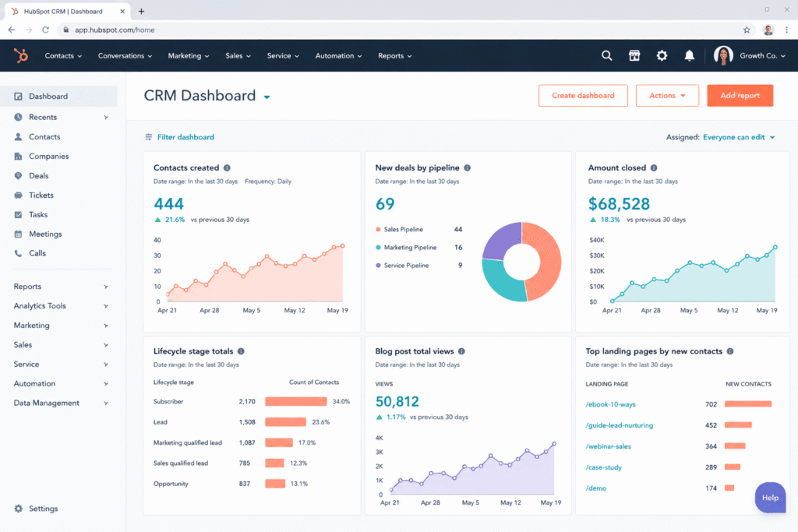This screenshot has width=798, height=532.
Task: Click the Add report button
Action: coord(740,96)
